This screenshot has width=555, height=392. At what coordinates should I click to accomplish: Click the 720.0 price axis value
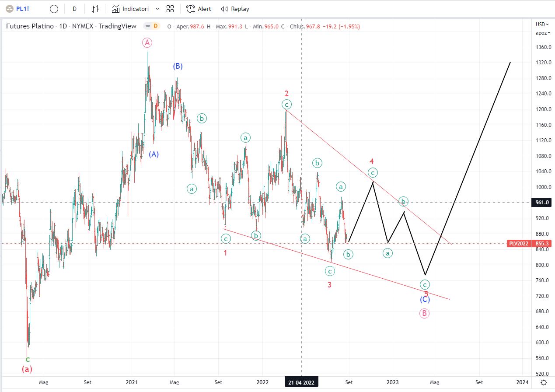542,296
